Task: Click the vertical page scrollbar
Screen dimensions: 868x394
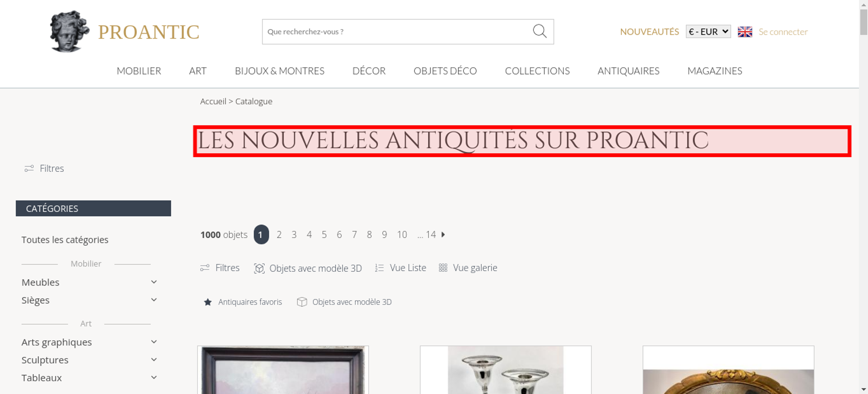Action: click(x=864, y=197)
